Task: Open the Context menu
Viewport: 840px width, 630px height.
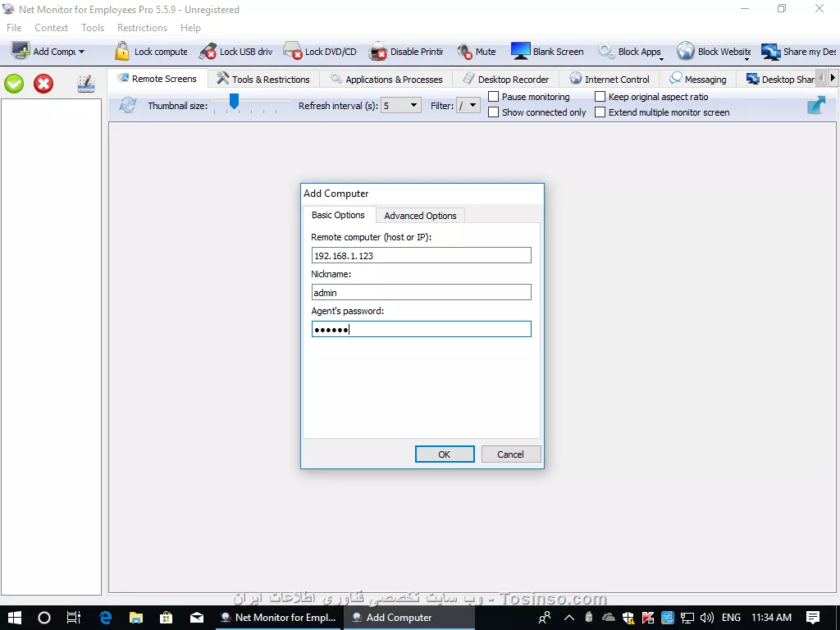Action: click(x=52, y=28)
